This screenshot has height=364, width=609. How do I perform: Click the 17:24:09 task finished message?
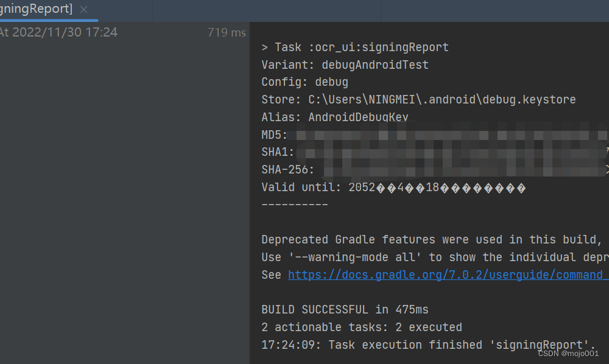427,345
